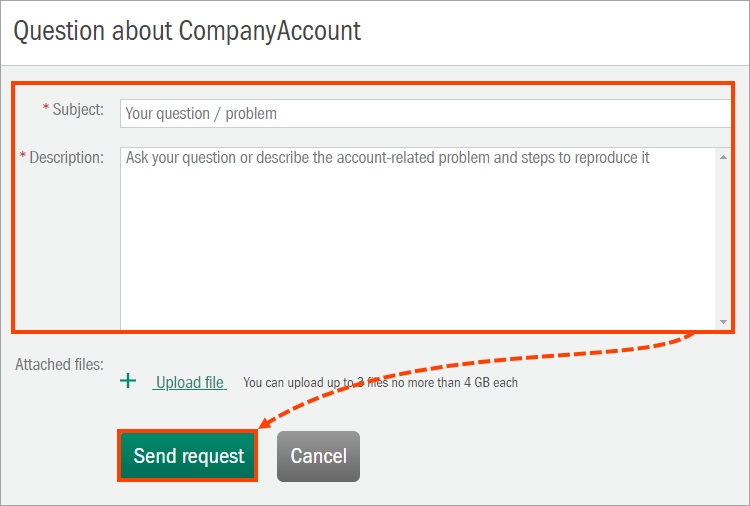750x506 pixels.
Task: Click the Attached files label
Action: click(x=59, y=365)
